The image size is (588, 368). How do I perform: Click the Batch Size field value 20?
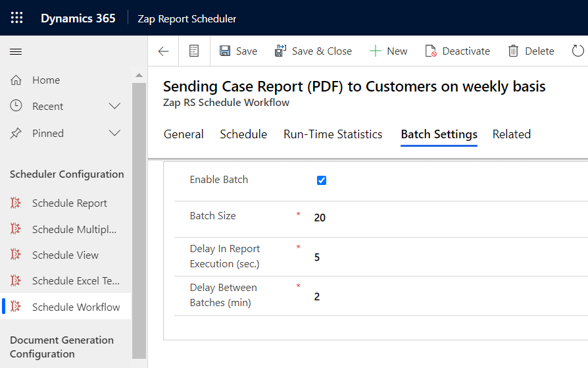click(x=320, y=218)
